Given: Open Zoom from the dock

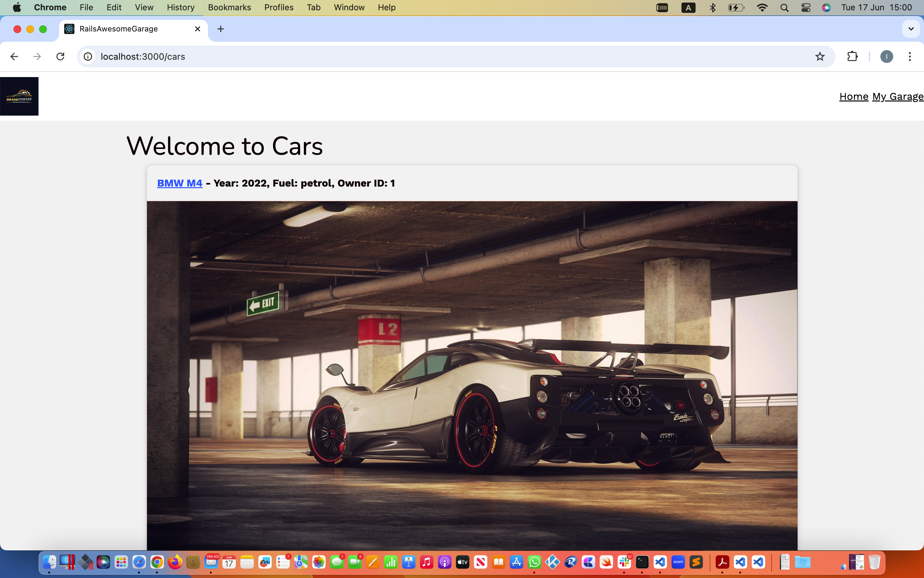Looking at the screenshot, I should 678,562.
